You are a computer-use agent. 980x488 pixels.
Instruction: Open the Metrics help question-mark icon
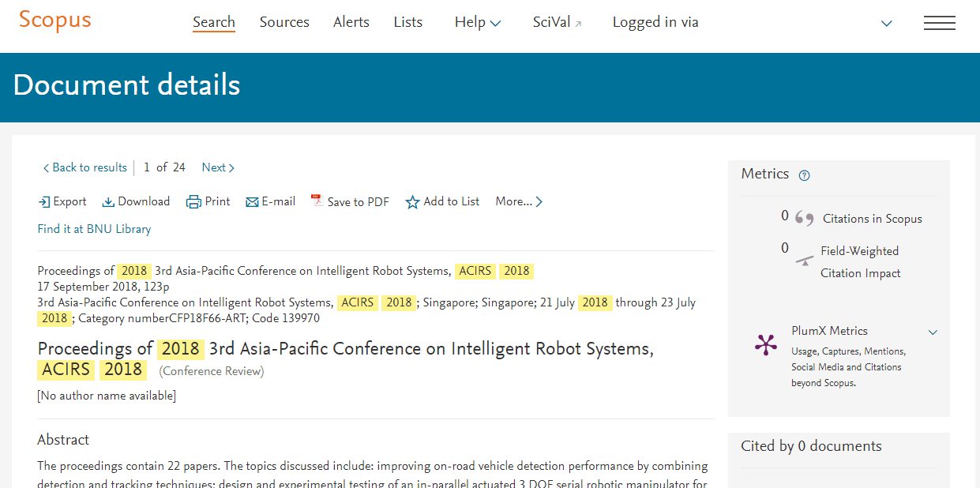tap(804, 175)
